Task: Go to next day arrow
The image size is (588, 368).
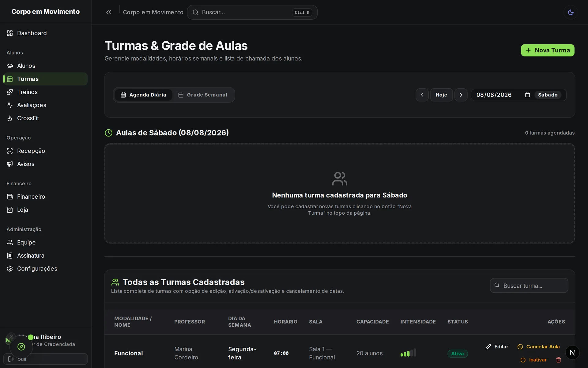Action: [461, 95]
